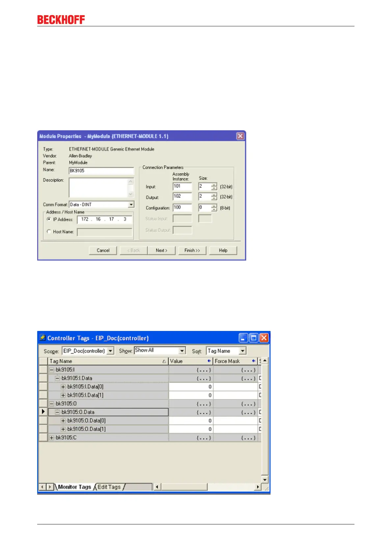Click the Controller Tags window icon

[42, 338]
